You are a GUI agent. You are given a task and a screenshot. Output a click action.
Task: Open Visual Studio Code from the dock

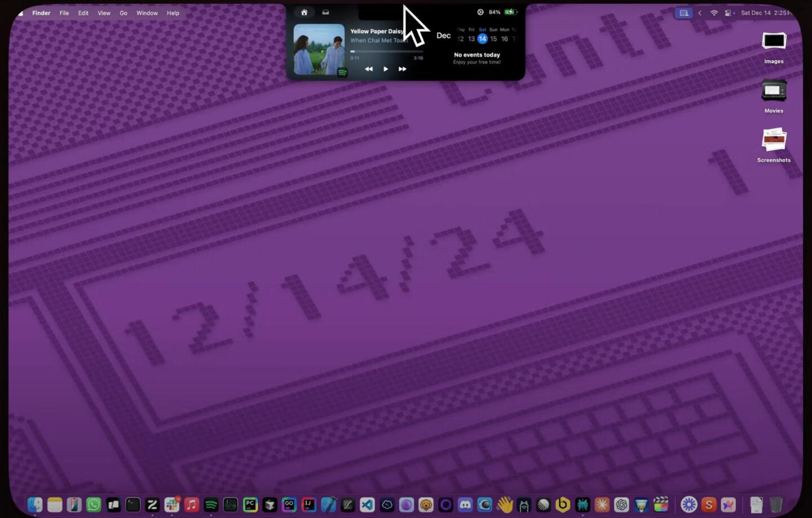tap(367, 504)
